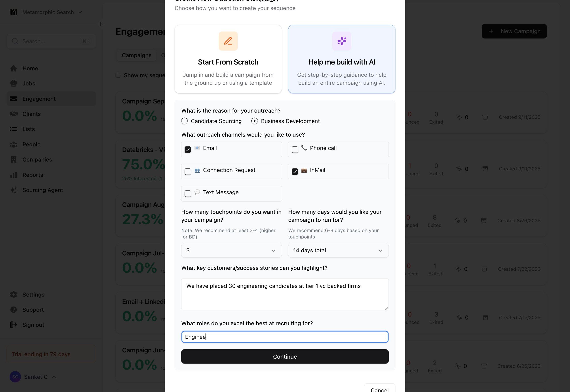Select the Candidate Sourcing radio button
570x392 pixels.
pyautogui.click(x=184, y=121)
